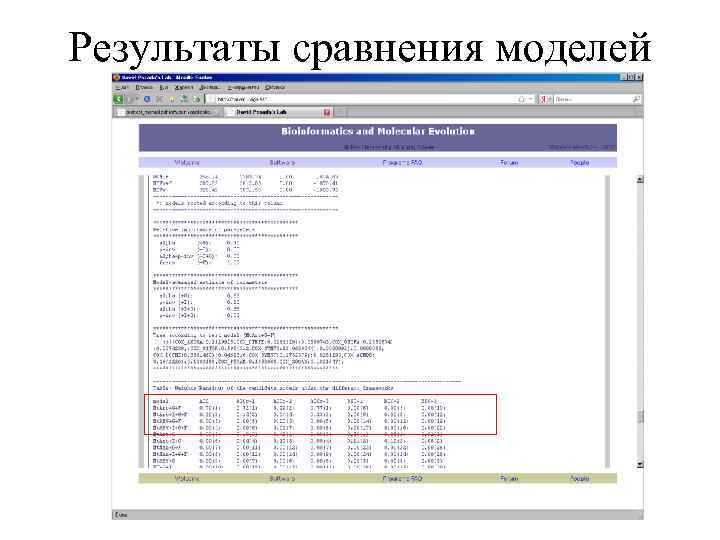Image resolution: width=720 pixels, height=540 pixels.
Task: Open Software link in olive footer bar
Action: pyautogui.click(x=282, y=478)
